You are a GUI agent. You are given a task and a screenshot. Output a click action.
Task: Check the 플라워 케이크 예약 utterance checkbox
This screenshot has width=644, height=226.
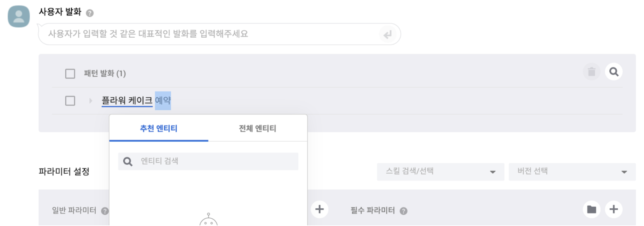pos(70,101)
